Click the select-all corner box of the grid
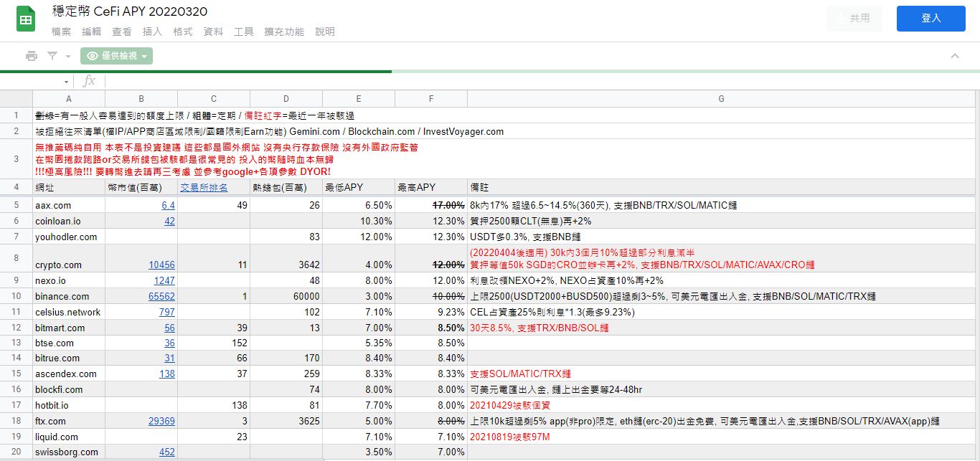 (16, 98)
